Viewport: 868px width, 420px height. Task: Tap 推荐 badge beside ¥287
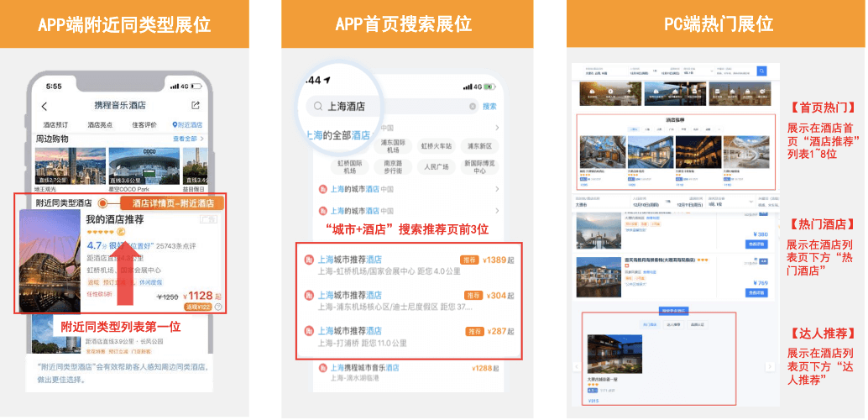[474, 331]
